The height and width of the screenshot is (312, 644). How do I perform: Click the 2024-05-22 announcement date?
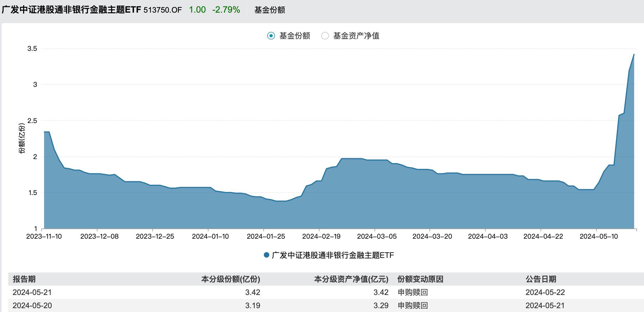click(545, 292)
